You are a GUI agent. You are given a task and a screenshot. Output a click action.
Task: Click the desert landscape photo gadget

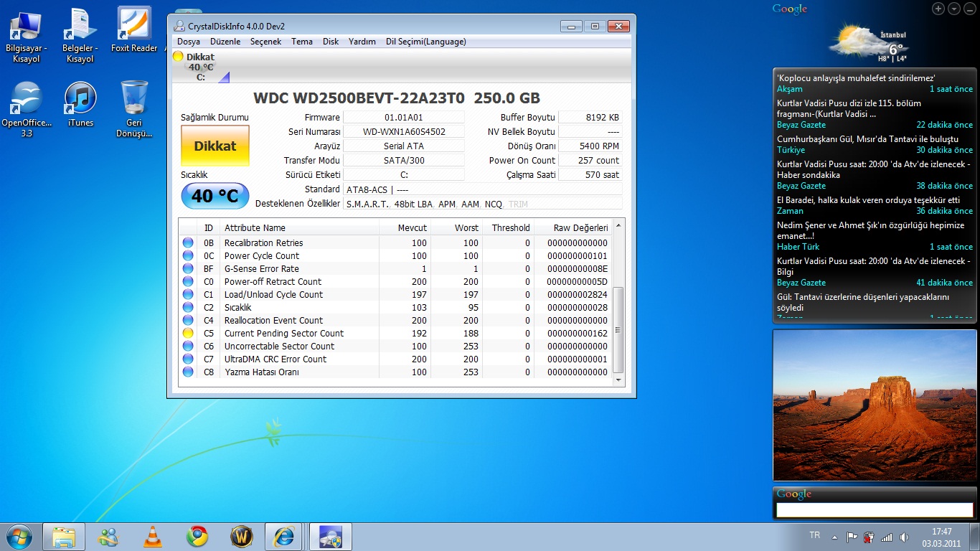[x=875, y=405]
